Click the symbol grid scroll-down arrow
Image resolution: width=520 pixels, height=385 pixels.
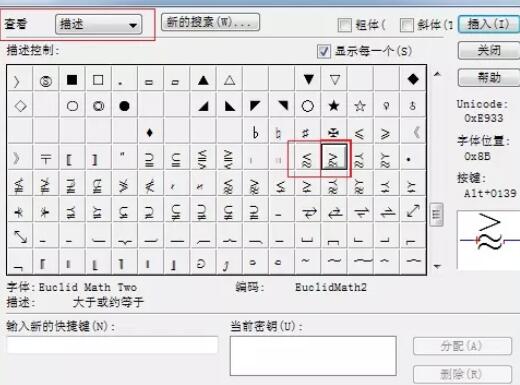point(437,266)
